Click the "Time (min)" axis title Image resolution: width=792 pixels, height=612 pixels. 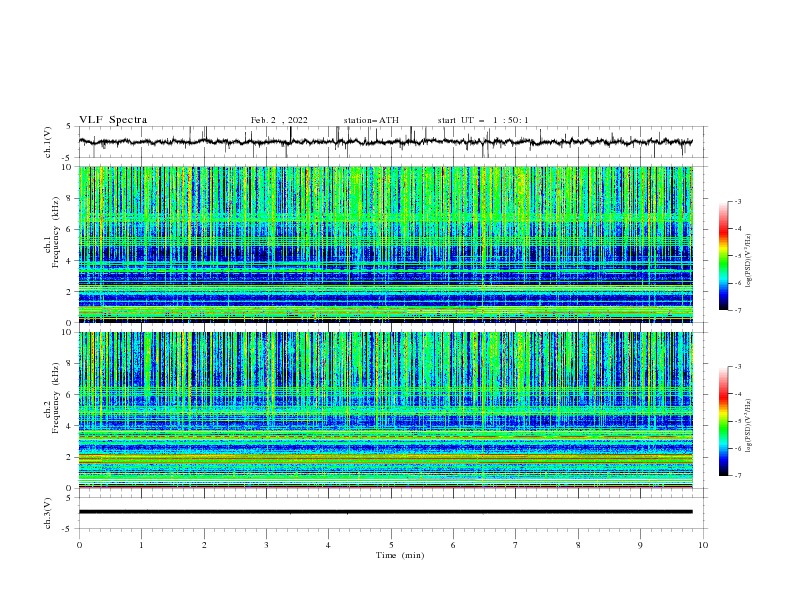point(400,555)
